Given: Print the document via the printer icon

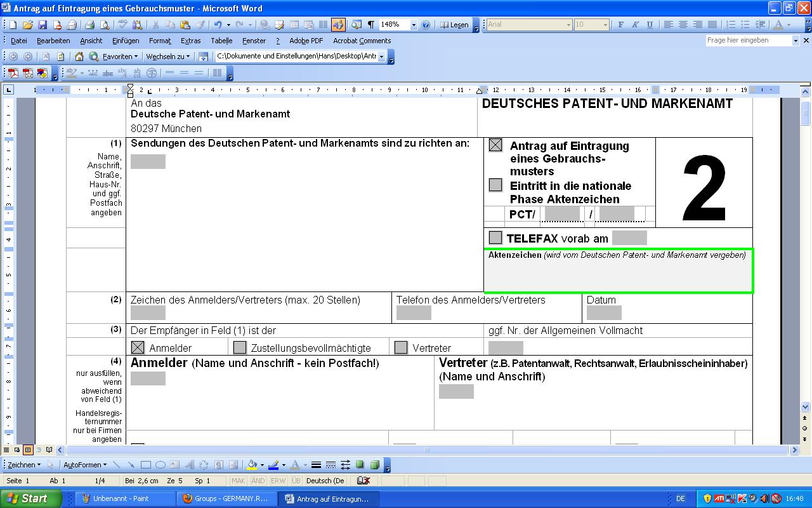Looking at the screenshot, I should pyautogui.click(x=89, y=25).
